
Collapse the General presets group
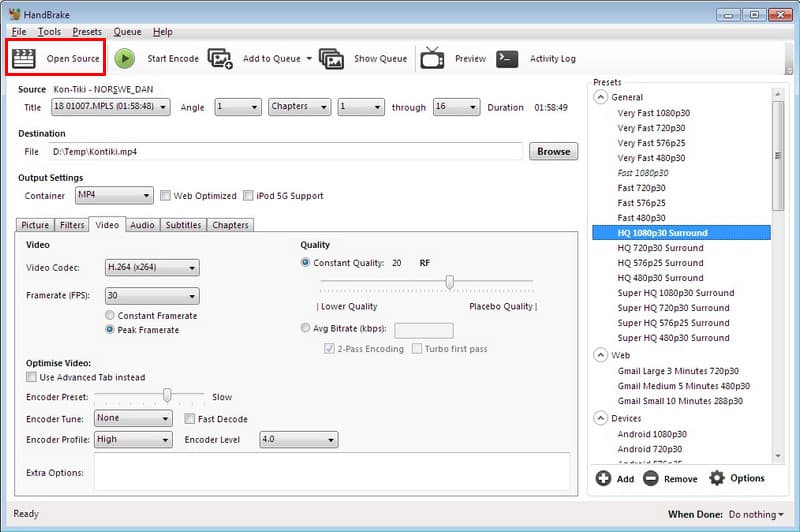(x=600, y=98)
